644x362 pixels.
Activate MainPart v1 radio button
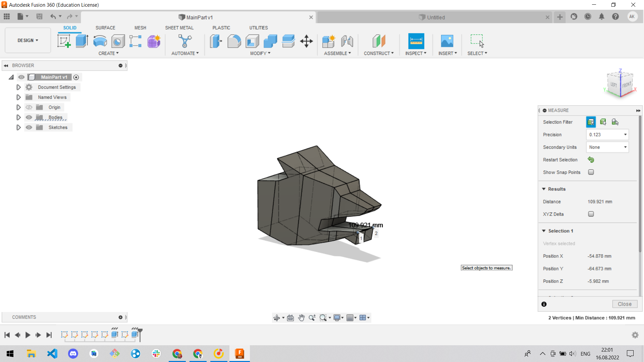[76, 77]
